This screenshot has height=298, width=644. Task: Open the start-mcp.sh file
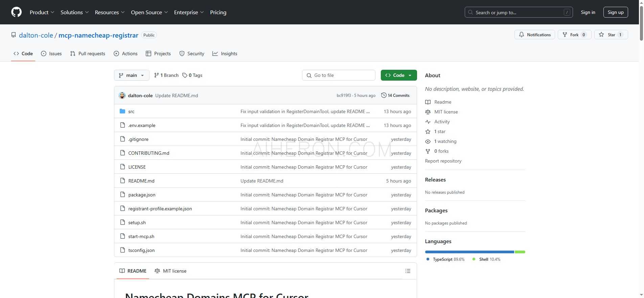point(141,236)
